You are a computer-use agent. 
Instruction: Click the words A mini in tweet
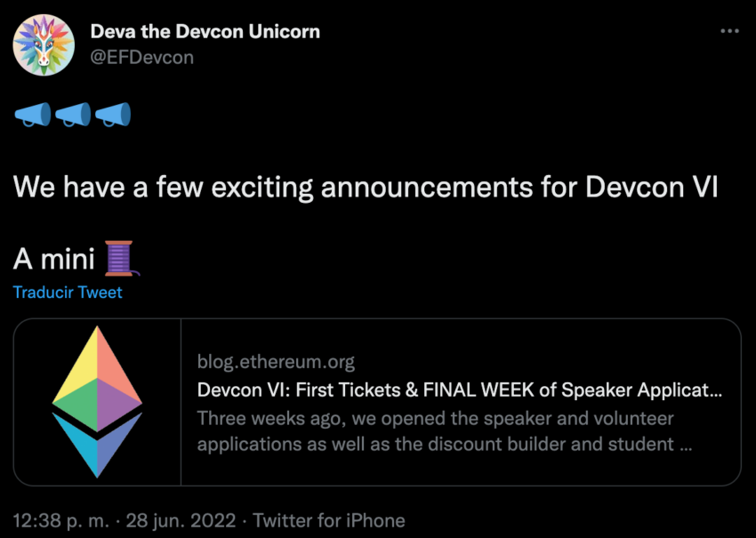pyautogui.click(x=53, y=260)
